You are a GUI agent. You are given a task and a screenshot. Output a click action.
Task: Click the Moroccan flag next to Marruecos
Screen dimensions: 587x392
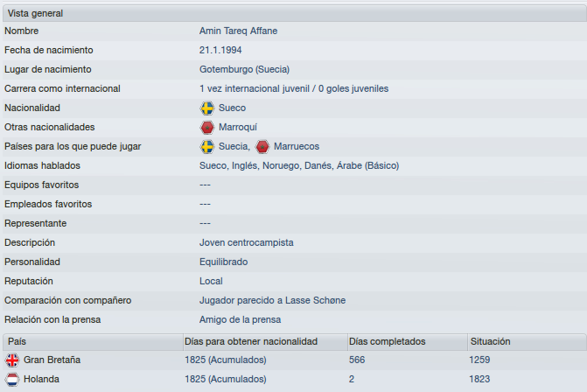[262, 147]
